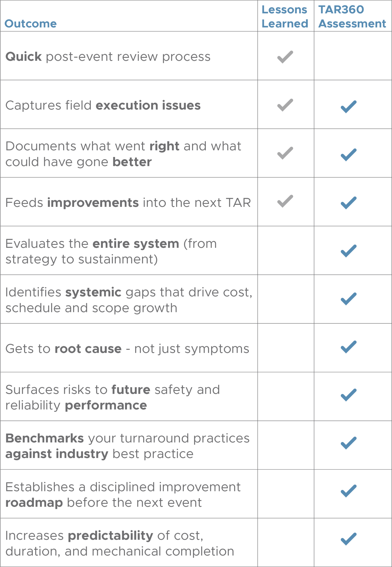
Task: Click gray checkmark in 'Documents what went right' row
Action: point(285,153)
